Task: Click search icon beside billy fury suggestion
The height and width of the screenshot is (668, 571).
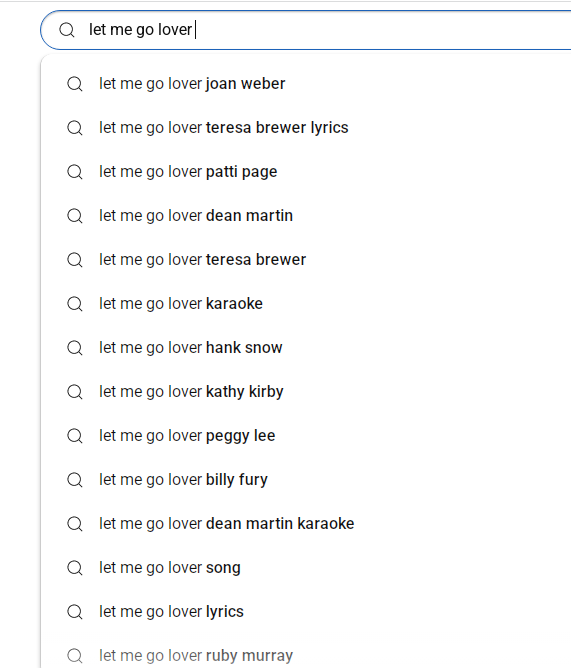Action: [75, 480]
